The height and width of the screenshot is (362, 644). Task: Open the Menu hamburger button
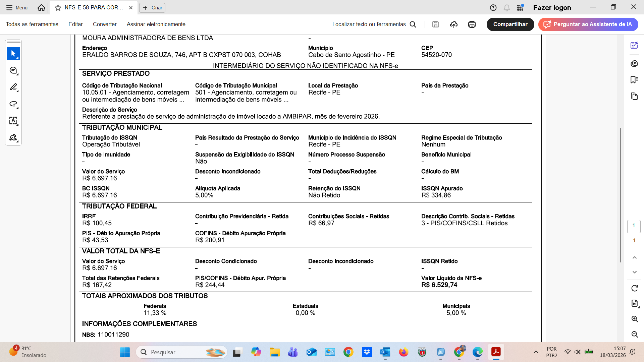coord(17,7)
